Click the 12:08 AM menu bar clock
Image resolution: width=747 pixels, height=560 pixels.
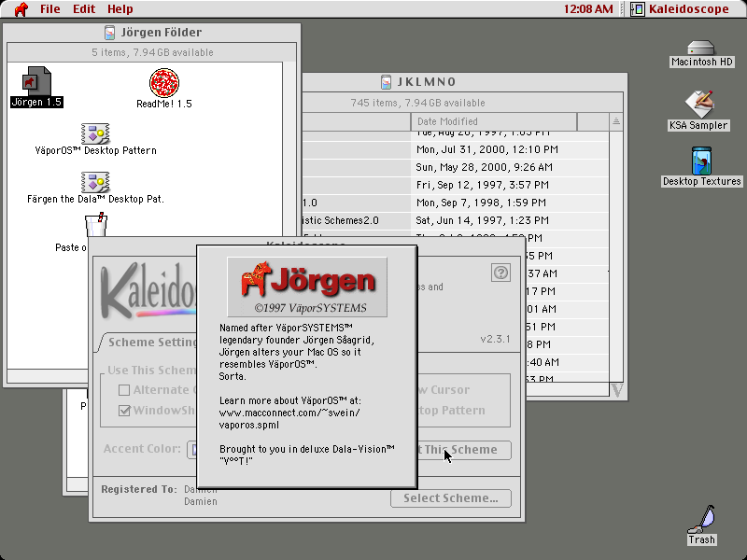(x=588, y=9)
